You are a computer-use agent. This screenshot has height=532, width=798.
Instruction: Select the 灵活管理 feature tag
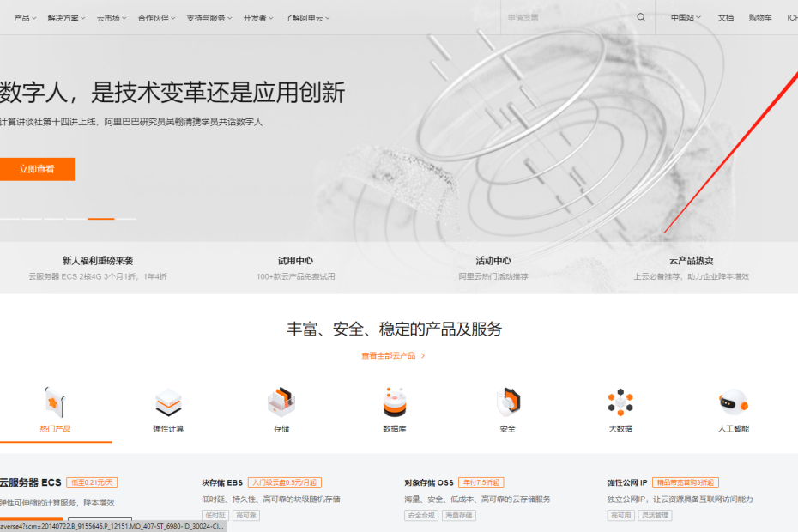click(655, 515)
